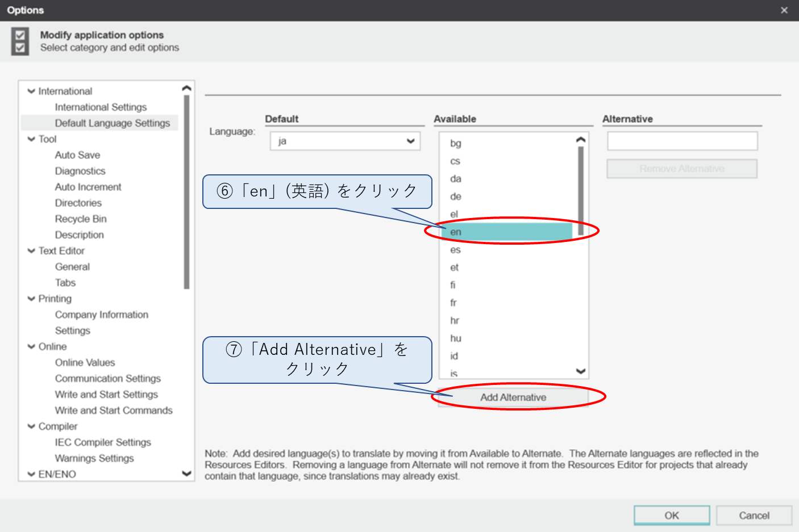Select Diagnostics in the category list
The width and height of the screenshot is (799, 532).
pyautogui.click(x=80, y=170)
